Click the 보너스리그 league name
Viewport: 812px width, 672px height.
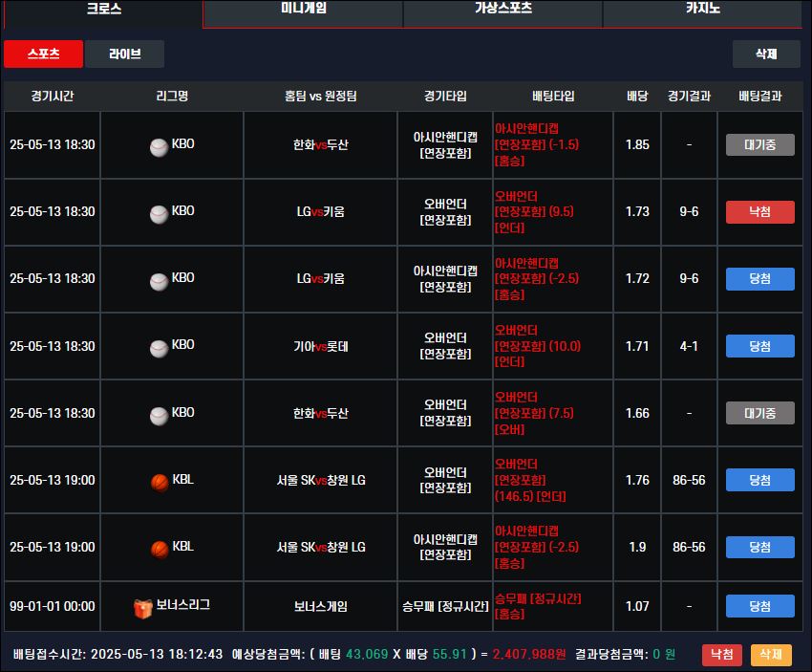point(182,605)
